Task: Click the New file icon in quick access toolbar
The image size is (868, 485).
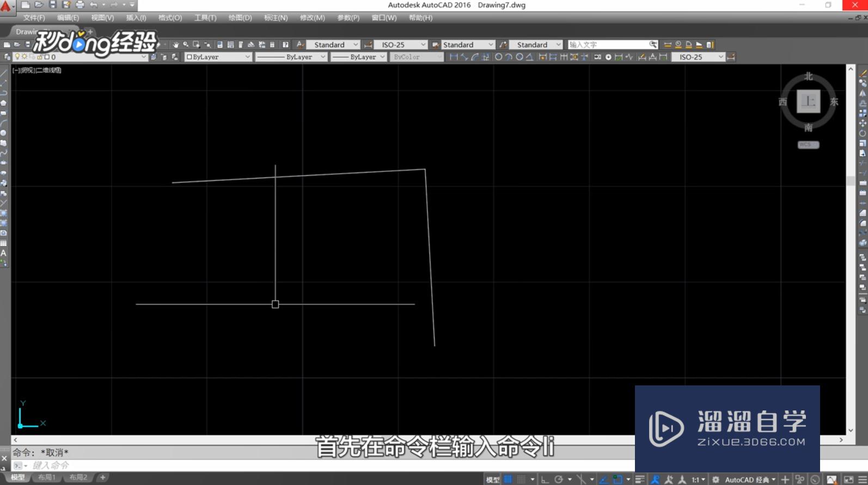Action: pyautogui.click(x=26, y=5)
